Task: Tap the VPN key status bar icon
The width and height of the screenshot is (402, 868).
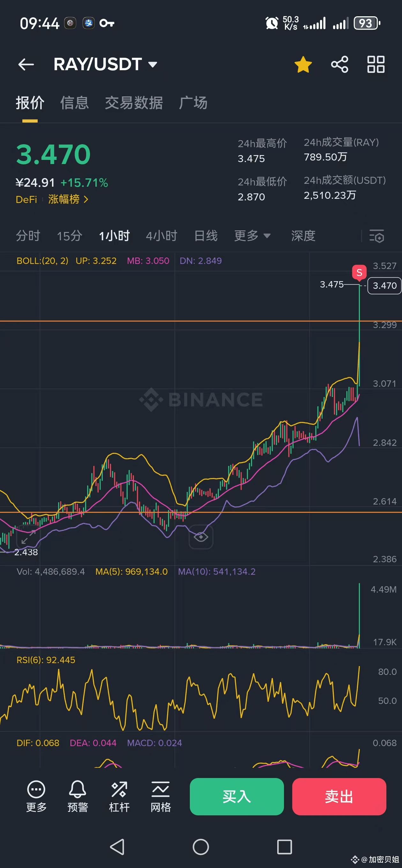Action: click(x=107, y=23)
